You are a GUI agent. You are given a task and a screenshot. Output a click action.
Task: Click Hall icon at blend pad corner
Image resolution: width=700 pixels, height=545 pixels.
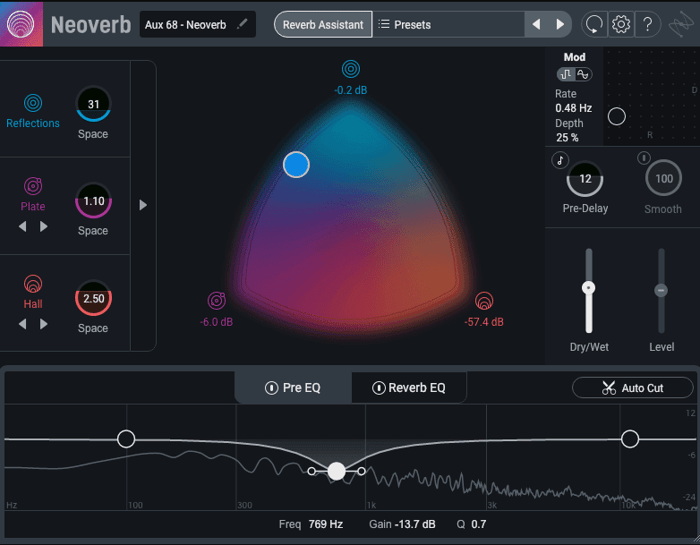pyautogui.click(x=484, y=301)
